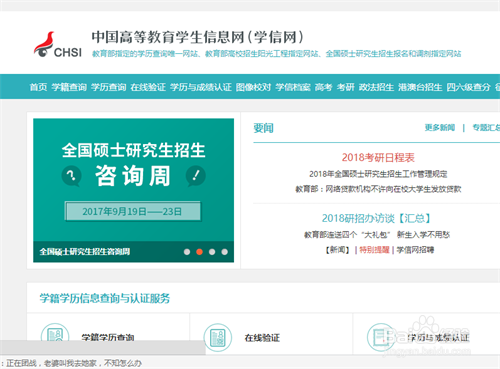This screenshot has width=500, height=369.
Task: Select the active orange carousel dot
Action: pos(199,252)
